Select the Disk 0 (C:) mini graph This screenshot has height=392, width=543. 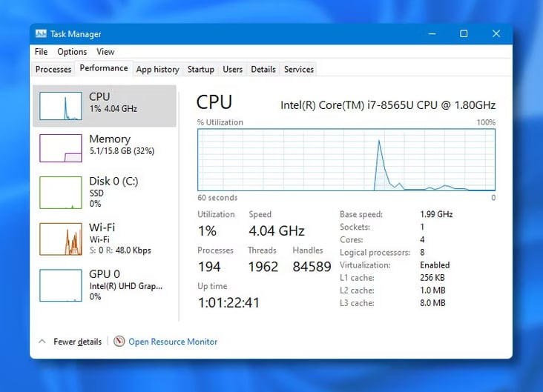(x=61, y=193)
